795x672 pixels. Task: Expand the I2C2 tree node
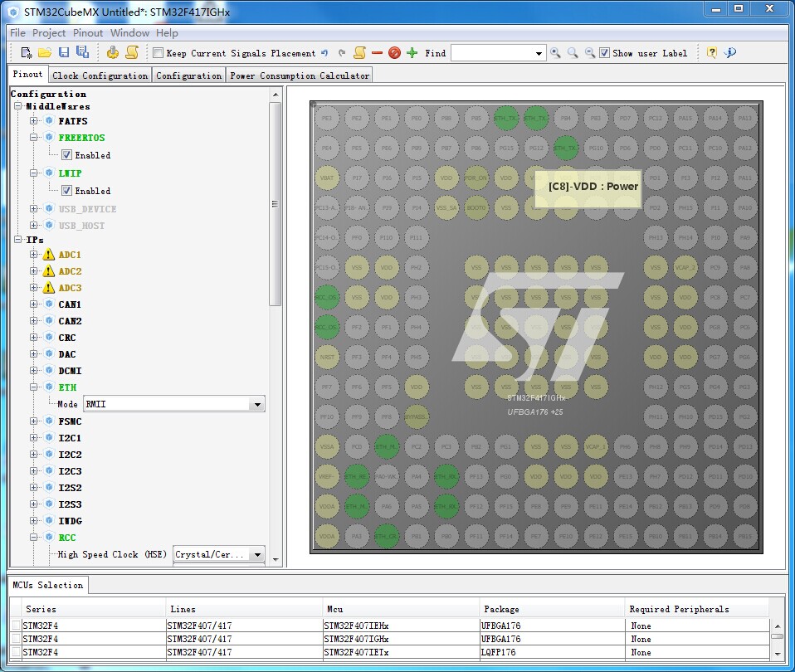click(33, 454)
